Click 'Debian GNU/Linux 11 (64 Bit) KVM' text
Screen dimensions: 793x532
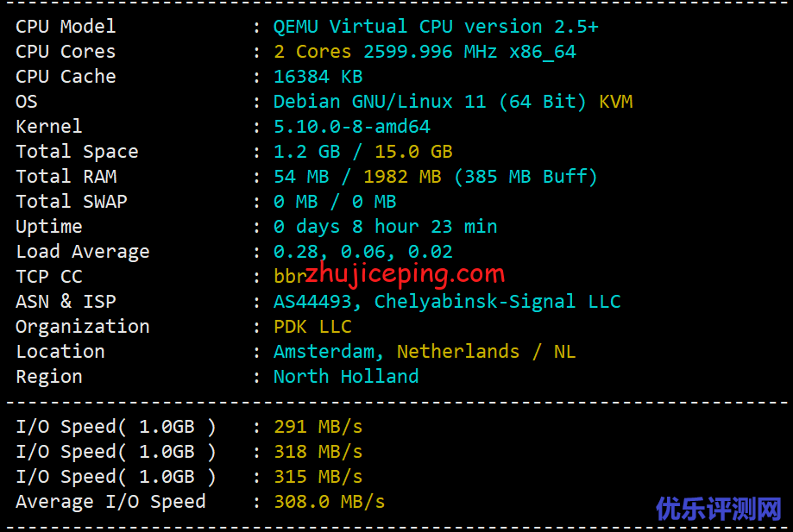click(453, 102)
